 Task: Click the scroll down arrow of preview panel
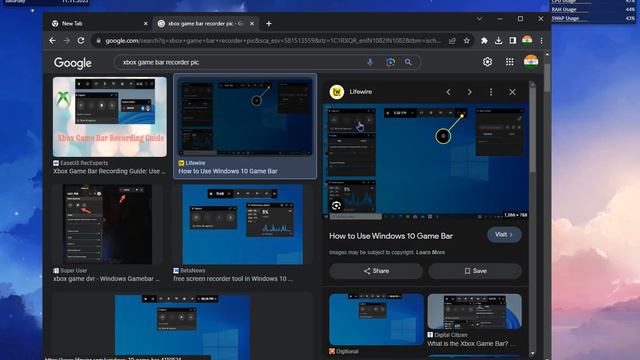pos(532,353)
